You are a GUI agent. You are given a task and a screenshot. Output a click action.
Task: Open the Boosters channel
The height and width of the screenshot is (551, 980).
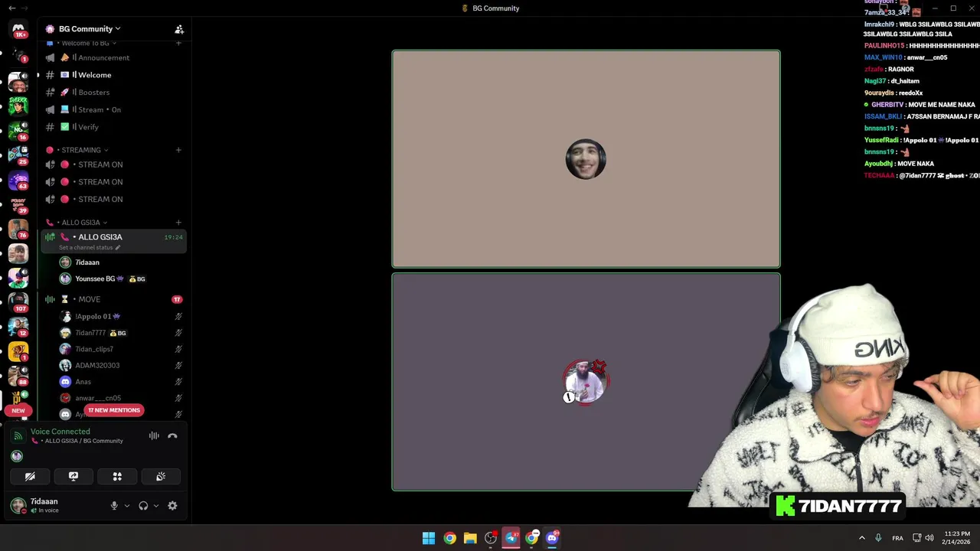pos(113,93)
